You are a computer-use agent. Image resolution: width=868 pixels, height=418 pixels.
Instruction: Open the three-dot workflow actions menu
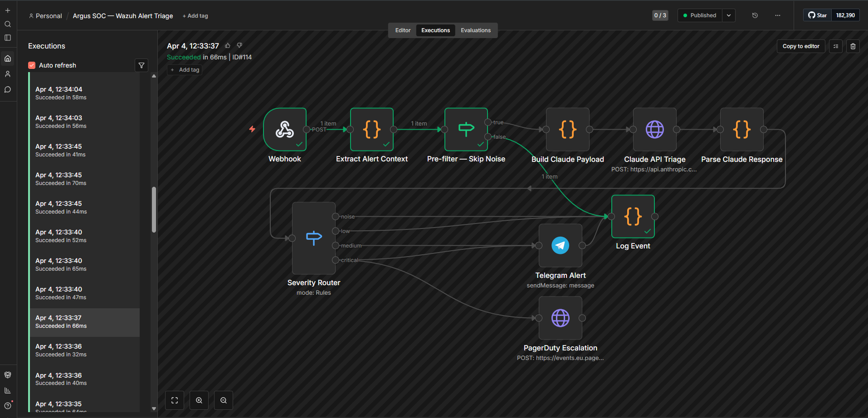pos(778,15)
